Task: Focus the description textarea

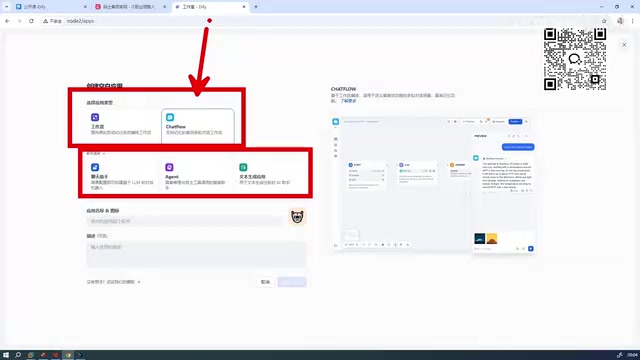Action: [196, 254]
